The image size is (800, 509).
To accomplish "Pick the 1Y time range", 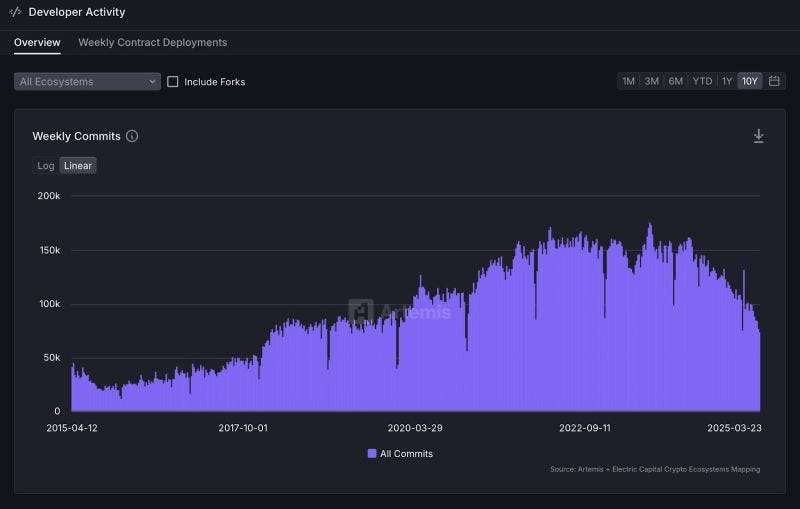I will coord(727,81).
